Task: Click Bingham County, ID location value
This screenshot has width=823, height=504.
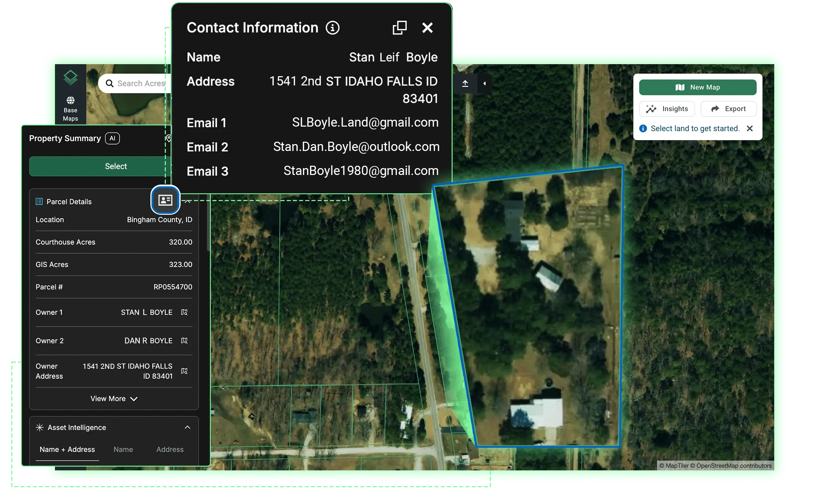Action: (x=160, y=220)
